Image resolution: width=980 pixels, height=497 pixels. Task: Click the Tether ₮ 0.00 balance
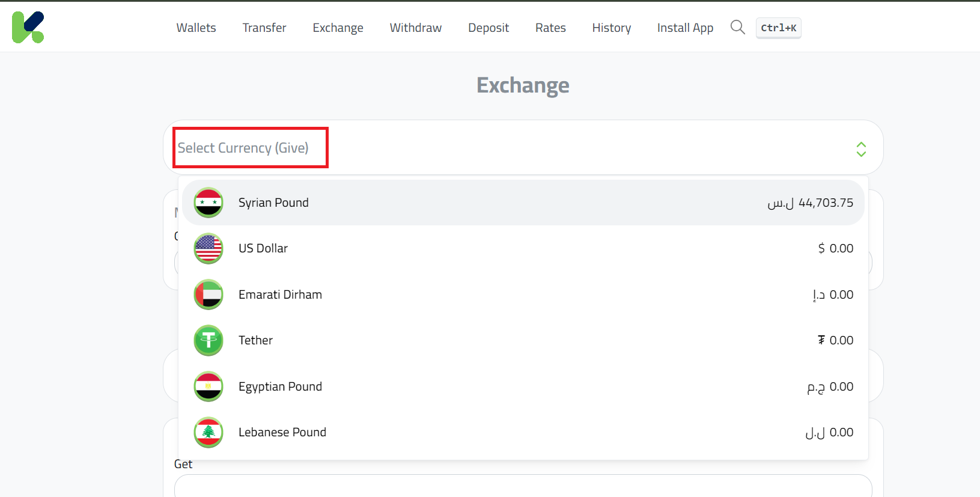tap(836, 341)
